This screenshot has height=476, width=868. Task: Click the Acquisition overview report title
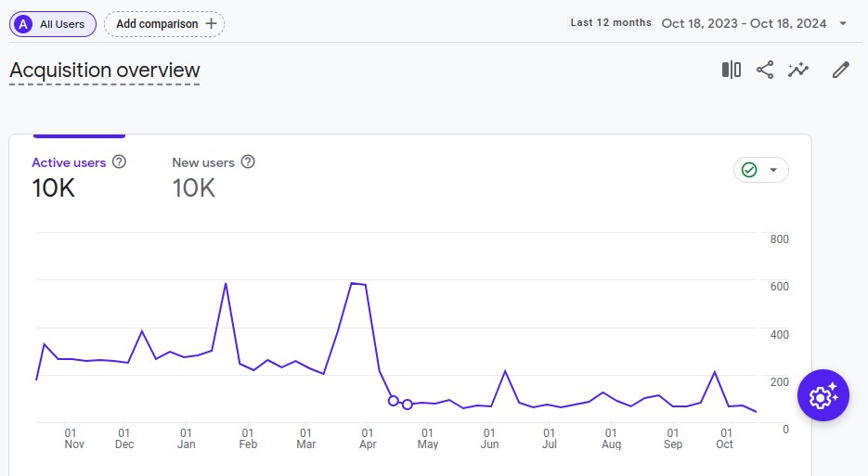105,71
